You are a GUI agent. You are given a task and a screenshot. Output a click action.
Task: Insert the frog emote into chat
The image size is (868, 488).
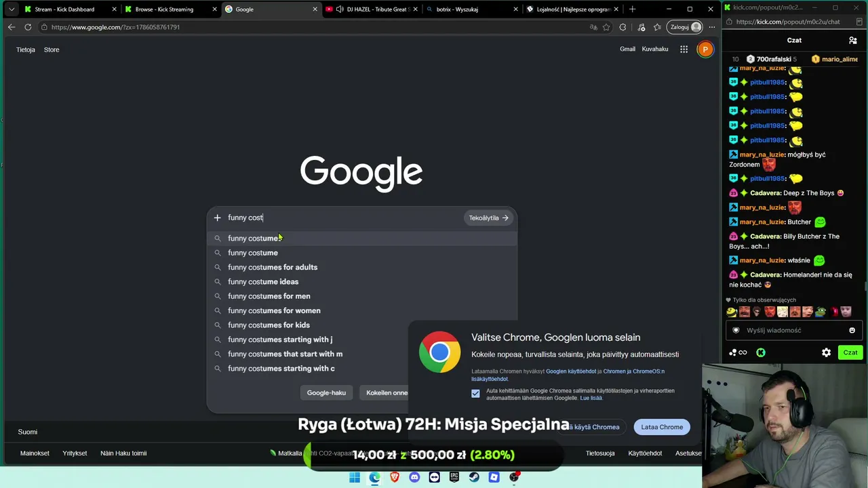pos(821,312)
